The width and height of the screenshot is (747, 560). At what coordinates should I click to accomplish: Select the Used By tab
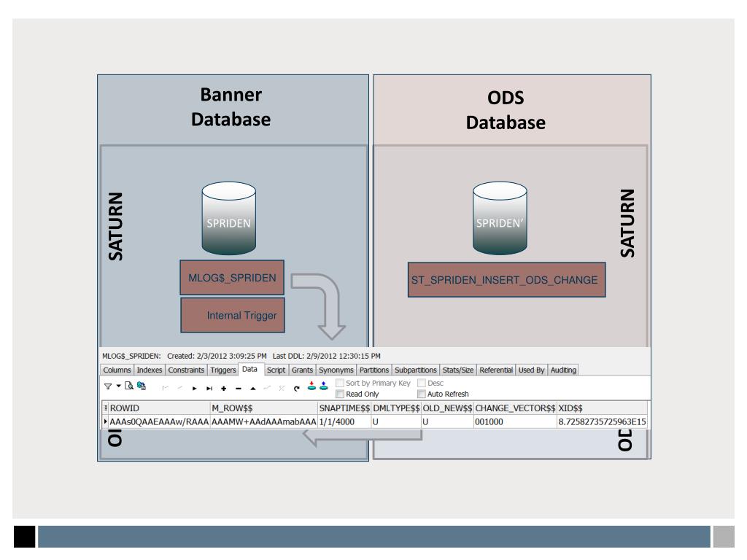[531, 370]
